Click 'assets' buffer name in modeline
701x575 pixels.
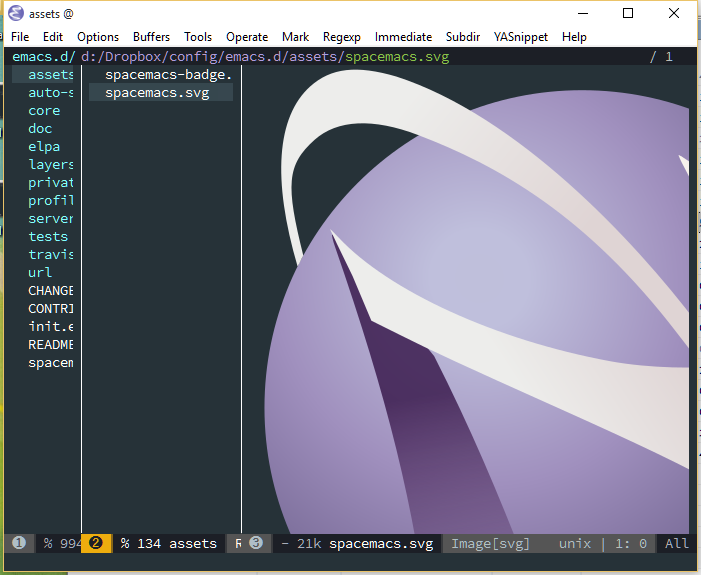pos(193,544)
